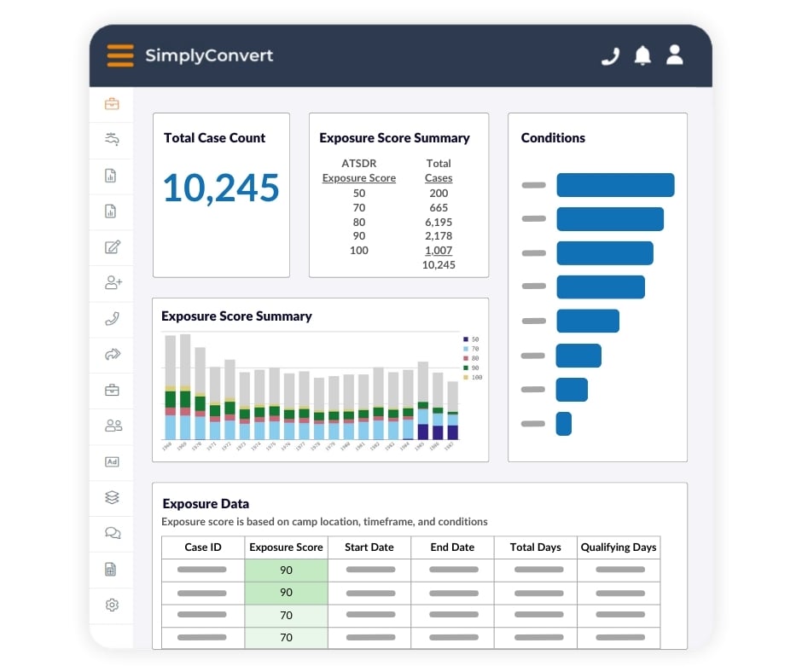
Task: Open the orange hamburger menu
Action: click(x=120, y=55)
